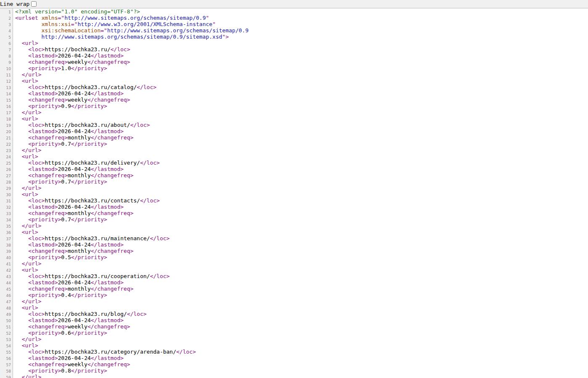Click lastmod date on line 8

74,56
